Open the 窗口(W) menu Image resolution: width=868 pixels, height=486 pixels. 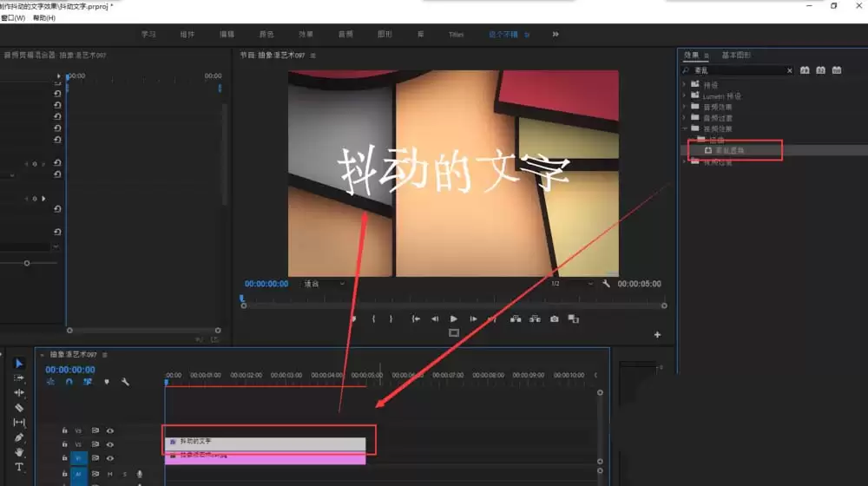pyautogui.click(x=15, y=17)
